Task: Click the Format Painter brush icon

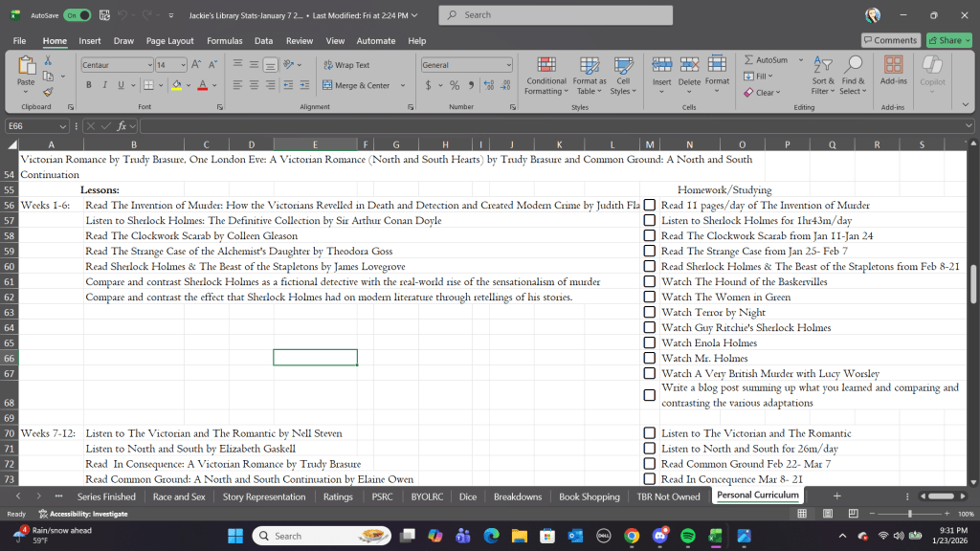Action: (x=47, y=93)
